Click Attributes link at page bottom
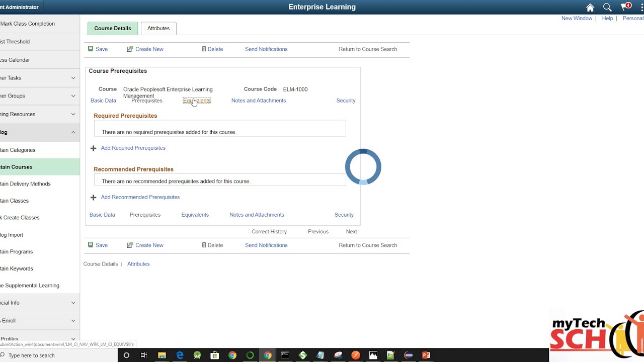 [x=138, y=264]
